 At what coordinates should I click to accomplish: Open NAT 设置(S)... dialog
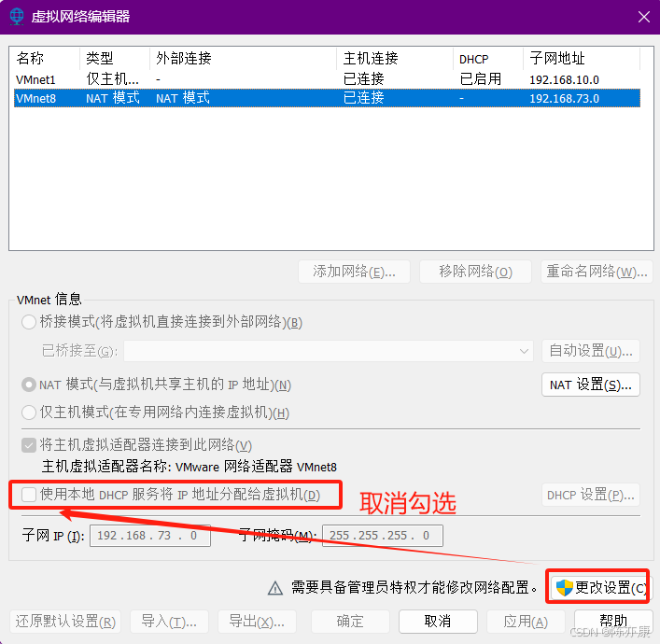coord(591,385)
